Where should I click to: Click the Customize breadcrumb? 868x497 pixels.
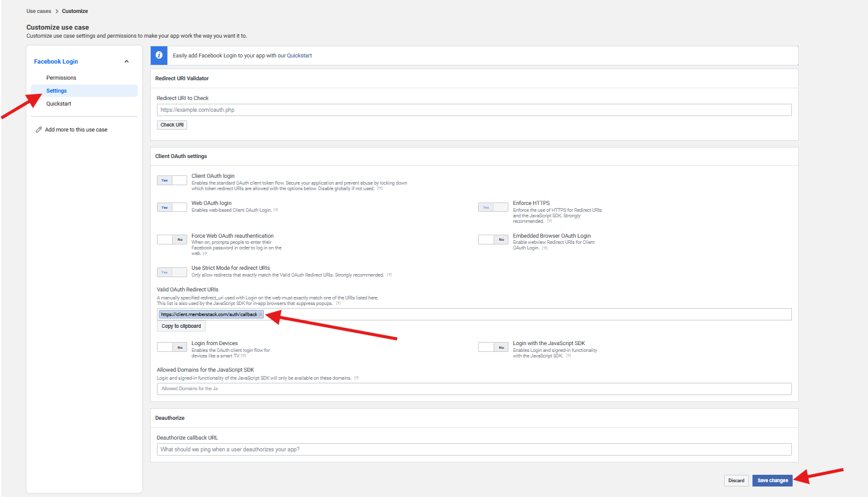coord(75,11)
